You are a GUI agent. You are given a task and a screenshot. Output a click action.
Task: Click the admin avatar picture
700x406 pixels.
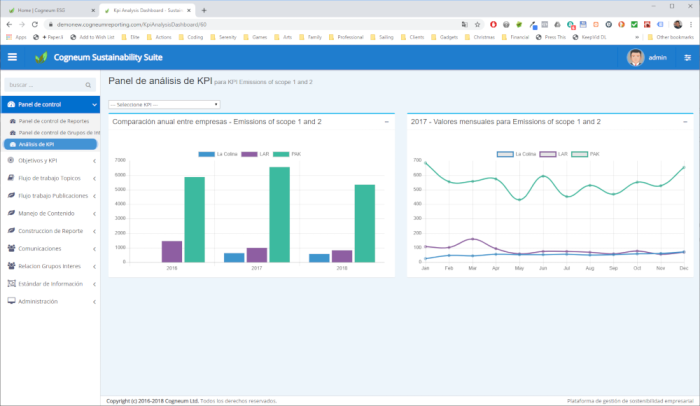pyautogui.click(x=635, y=58)
